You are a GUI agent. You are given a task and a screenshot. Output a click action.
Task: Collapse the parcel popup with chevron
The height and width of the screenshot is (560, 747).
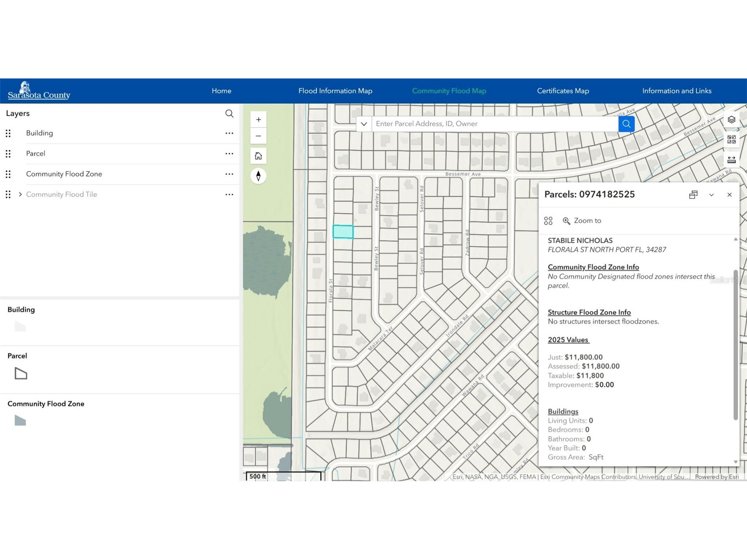[x=711, y=195]
